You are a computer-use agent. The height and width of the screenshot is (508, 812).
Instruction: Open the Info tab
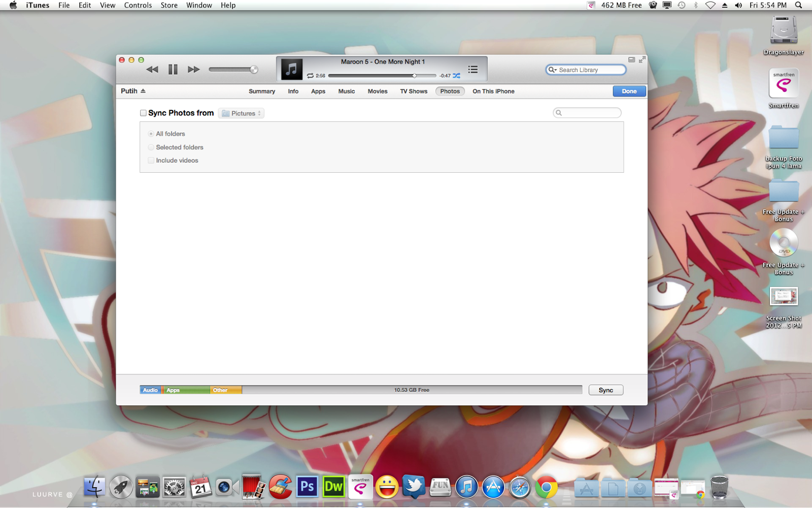point(293,91)
